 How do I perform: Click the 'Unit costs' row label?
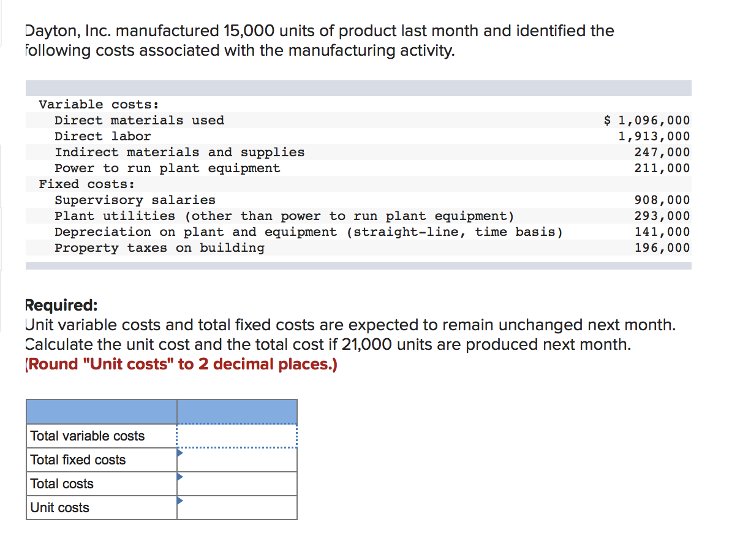pos(59,508)
